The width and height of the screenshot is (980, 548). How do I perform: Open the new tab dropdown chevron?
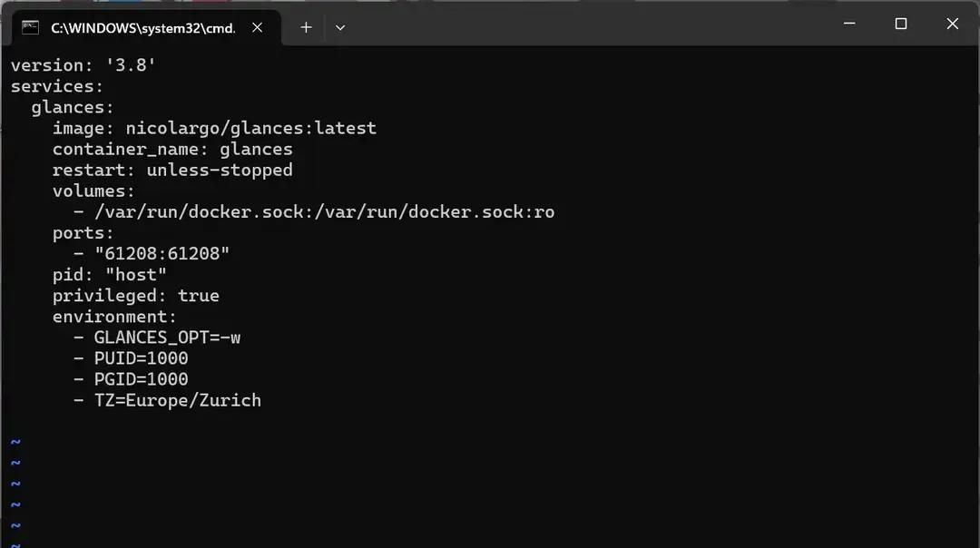pos(340,27)
